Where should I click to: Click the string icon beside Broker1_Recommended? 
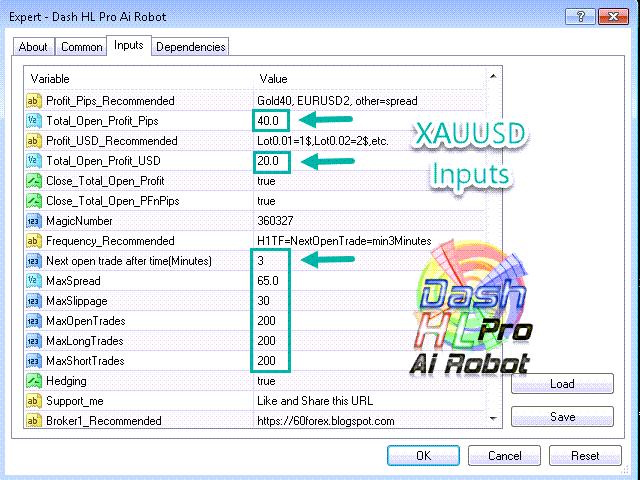(34, 420)
